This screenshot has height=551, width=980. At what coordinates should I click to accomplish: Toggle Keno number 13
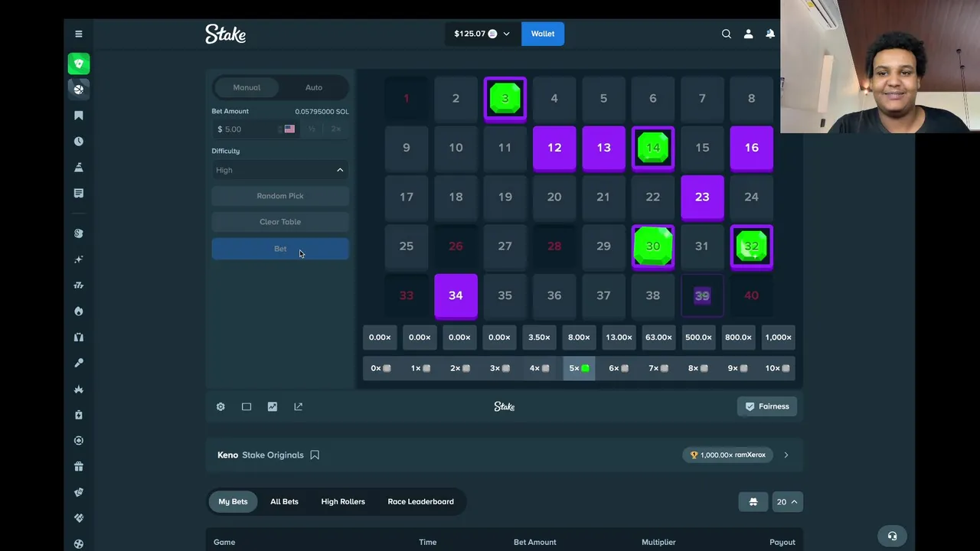coord(603,148)
